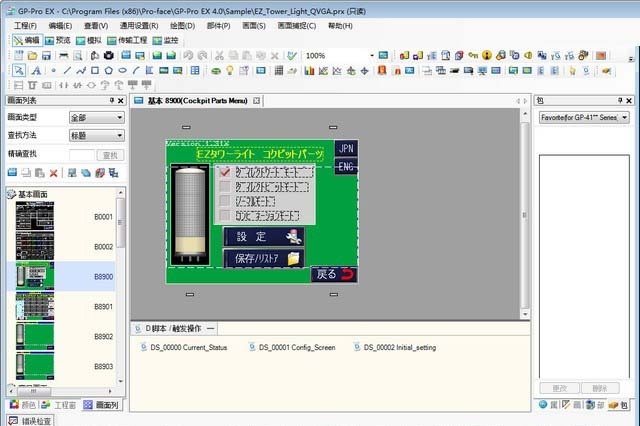Switch to 预览 preview mode
This screenshot has width=640, height=426.
pos(58,40)
